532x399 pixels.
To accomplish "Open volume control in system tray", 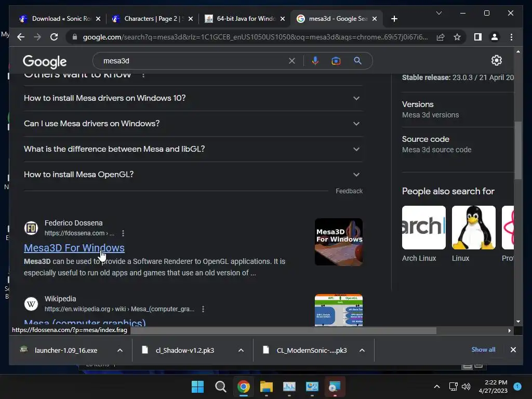I will (466, 387).
